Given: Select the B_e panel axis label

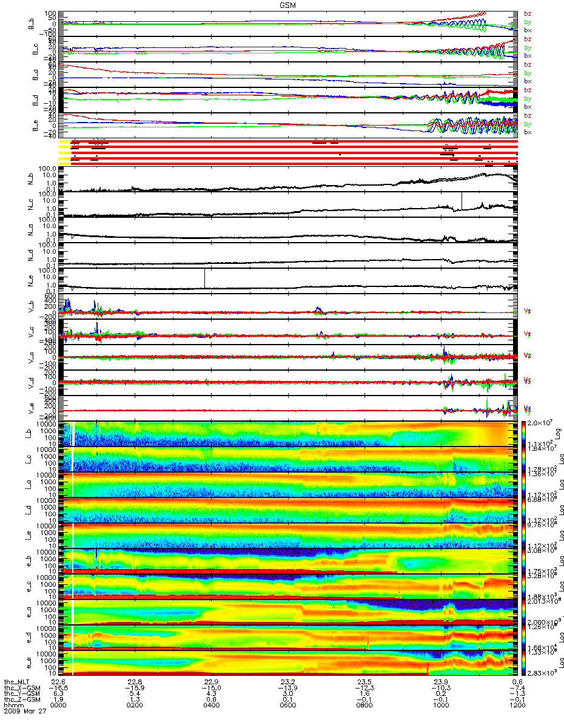Looking at the screenshot, I should [35, 126].
